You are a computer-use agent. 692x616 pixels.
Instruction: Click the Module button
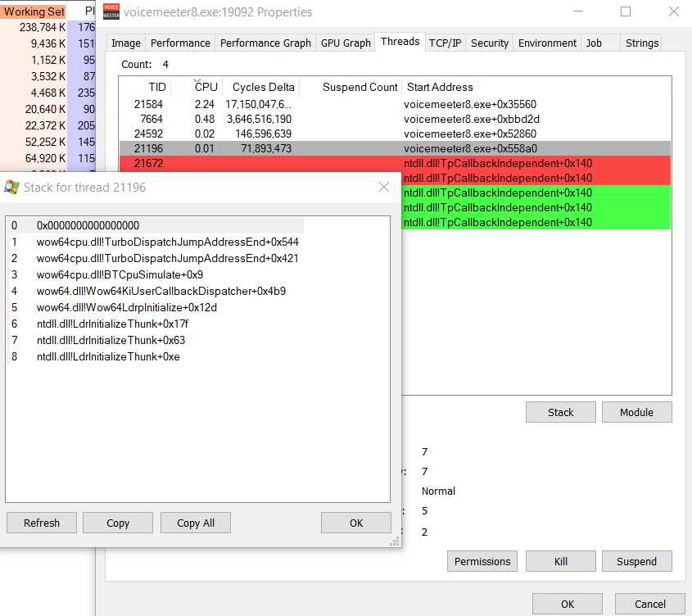(x=636, y=412)
